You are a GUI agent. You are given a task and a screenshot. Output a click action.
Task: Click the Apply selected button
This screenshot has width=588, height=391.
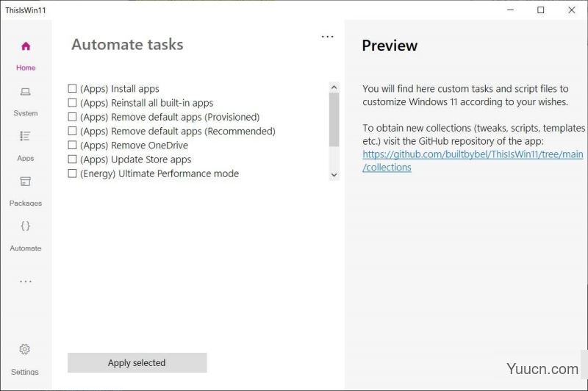(x=137, y=362)
